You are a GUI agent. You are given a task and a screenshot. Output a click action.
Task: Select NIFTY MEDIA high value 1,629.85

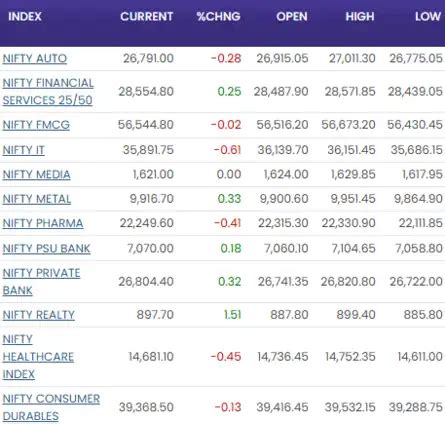pyautogui.click(x=353, y=174)
